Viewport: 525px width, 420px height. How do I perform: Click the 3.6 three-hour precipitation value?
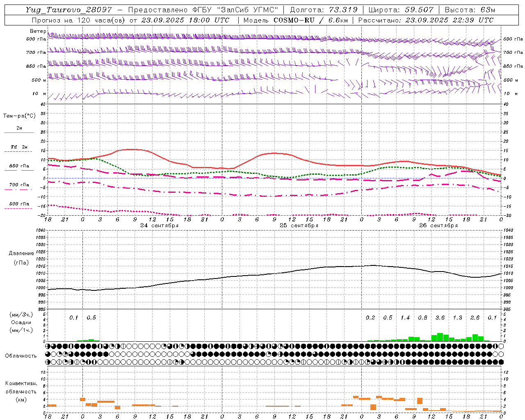pyautogui.click(x=440, y=318)
